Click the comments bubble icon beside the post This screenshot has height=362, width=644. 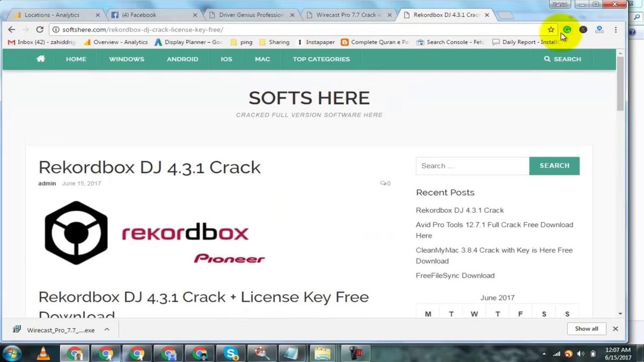point(383,183)
